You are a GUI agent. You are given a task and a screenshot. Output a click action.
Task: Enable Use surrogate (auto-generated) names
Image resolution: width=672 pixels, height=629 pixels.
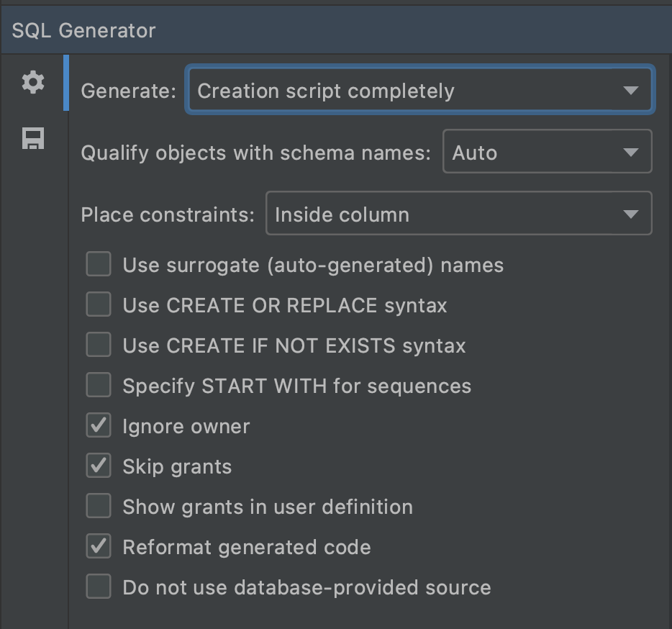pos(99,265)
